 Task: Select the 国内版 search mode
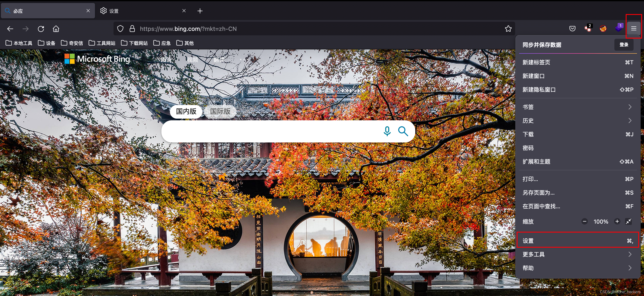pyautogui.click(x=186, y=112)
